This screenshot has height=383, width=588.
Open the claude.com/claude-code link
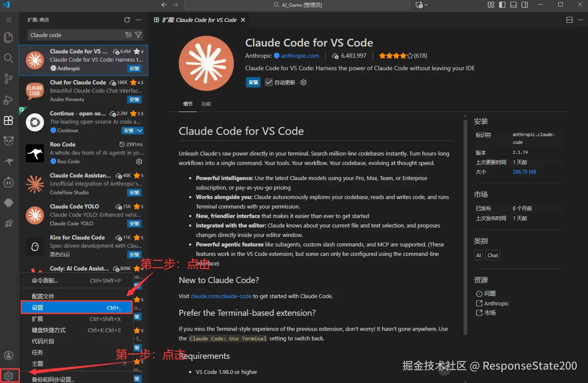click(221, 296)
